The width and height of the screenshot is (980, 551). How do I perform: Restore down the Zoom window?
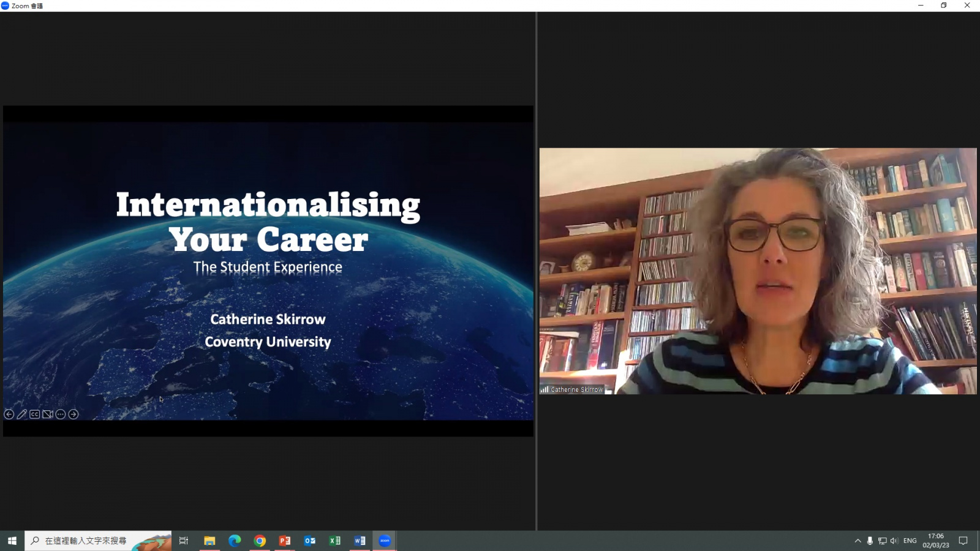pos(944,6)
